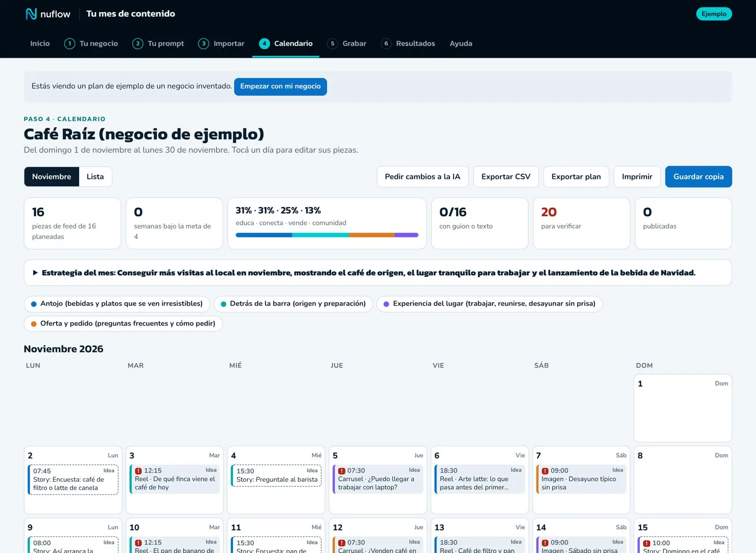756x553 pixels.
Task: Open day 1 Dom calendar cell
Action: pyautogui.click(x=683, y=408)
